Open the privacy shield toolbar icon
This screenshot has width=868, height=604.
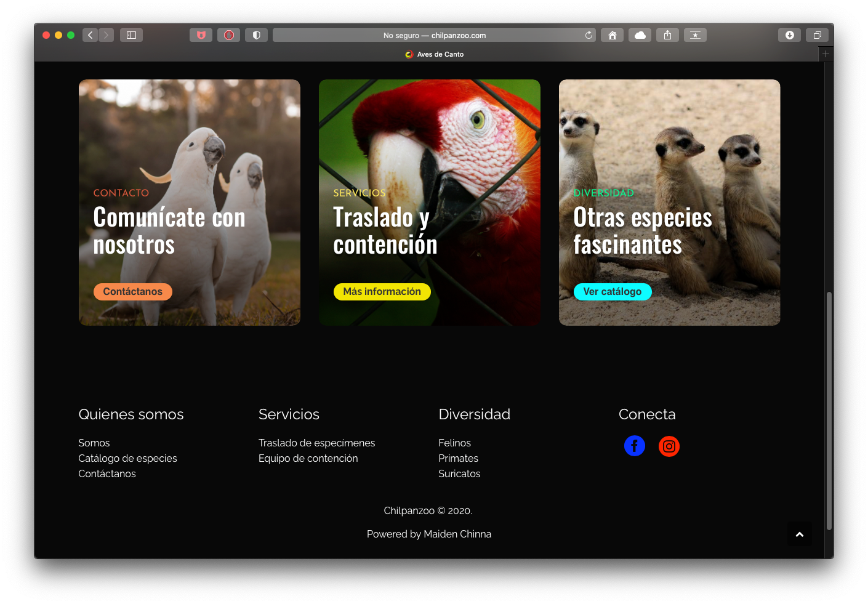coord(256,35)
